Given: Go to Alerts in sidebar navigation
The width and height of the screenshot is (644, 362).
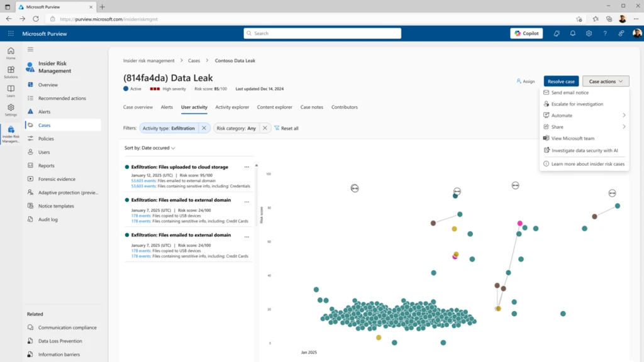Looking at the screenshot, I should click(44, 112).
